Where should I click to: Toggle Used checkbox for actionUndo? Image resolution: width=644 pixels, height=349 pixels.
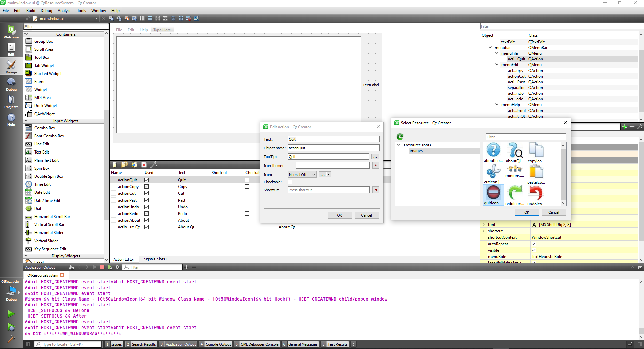point(147,207)
